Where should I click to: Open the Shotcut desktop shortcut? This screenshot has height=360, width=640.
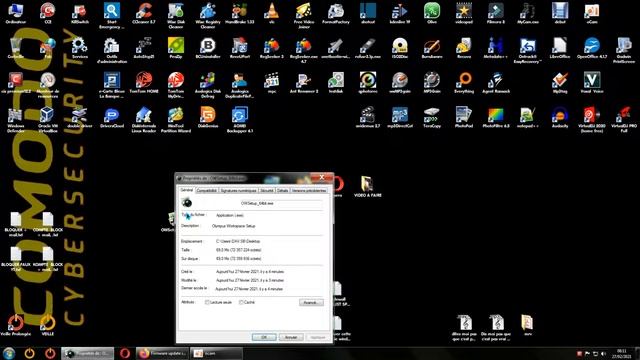tap(368, 13)
